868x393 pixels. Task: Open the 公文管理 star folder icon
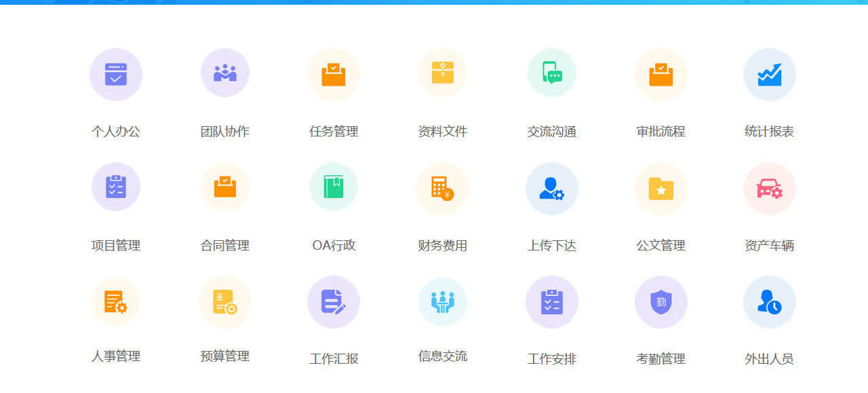tap(661, 189)
